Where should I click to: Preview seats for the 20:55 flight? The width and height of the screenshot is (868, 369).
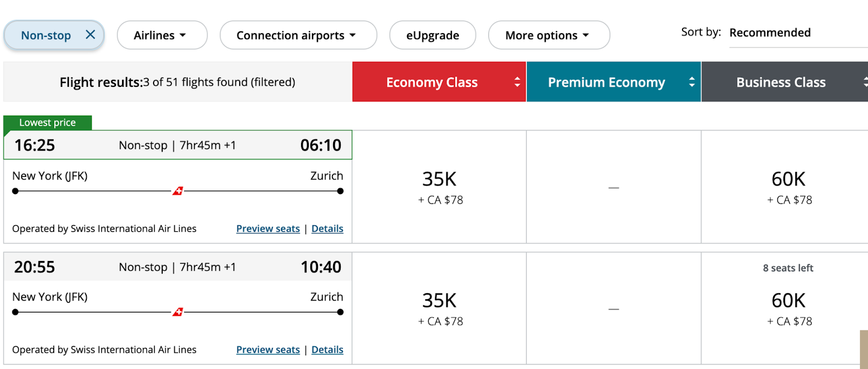(268, 349)
